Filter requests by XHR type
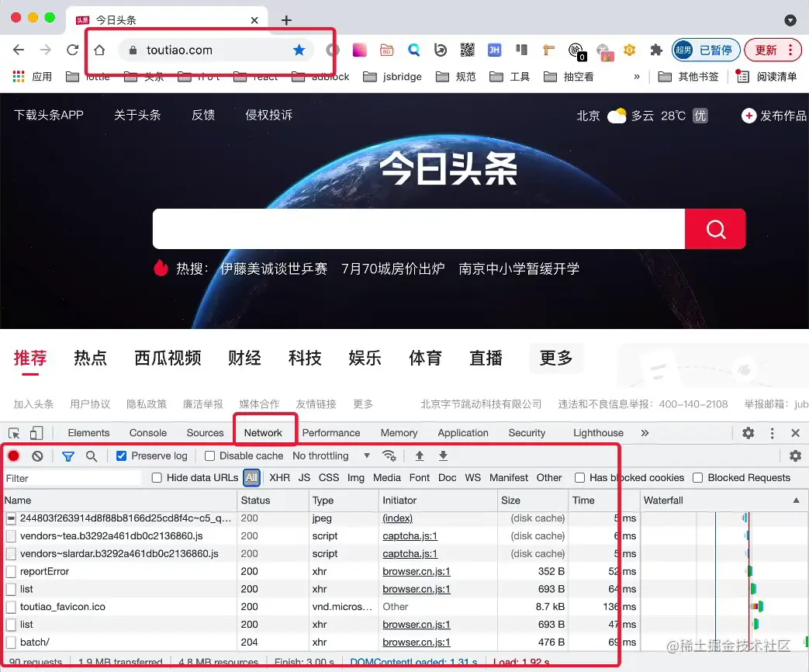This screenshot has width=809, height=672. point(280,478)
